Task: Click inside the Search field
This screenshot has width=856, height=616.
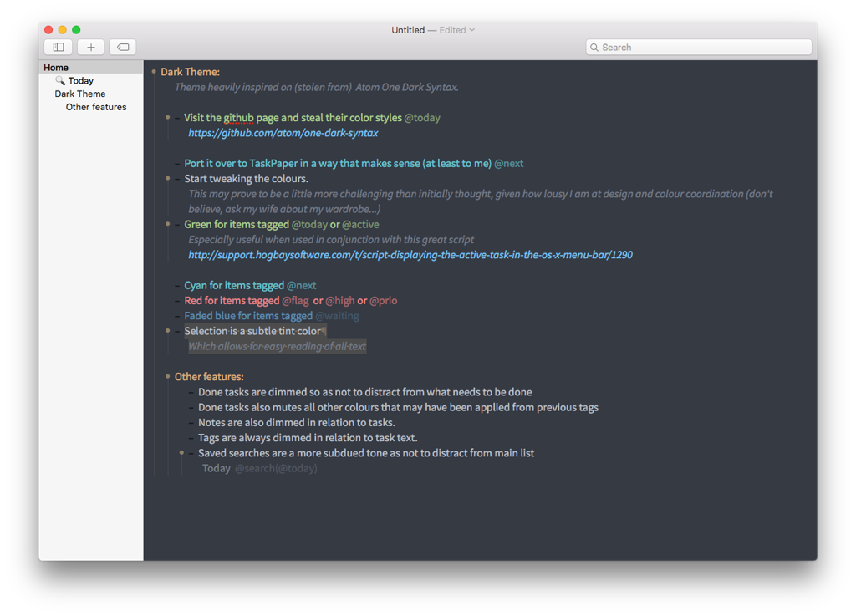Action: [698, 47]
